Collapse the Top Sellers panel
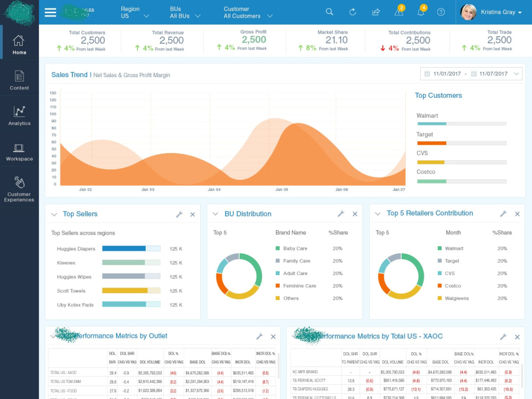Image resolution: width=532 pixels, height=399 pixels. click(x=54, y=214)
